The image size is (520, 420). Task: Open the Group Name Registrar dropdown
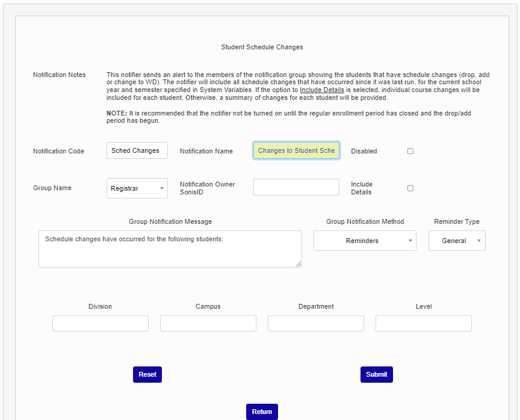(137, 188)
